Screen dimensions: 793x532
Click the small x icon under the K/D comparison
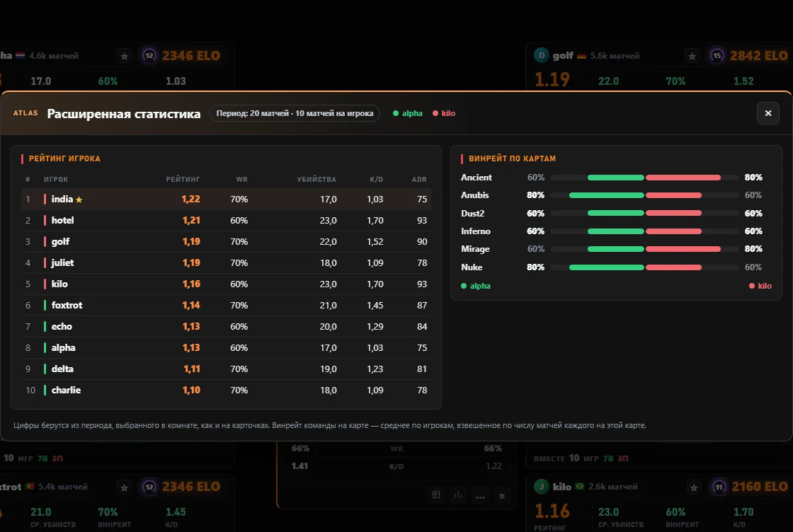tap(502, 496)
